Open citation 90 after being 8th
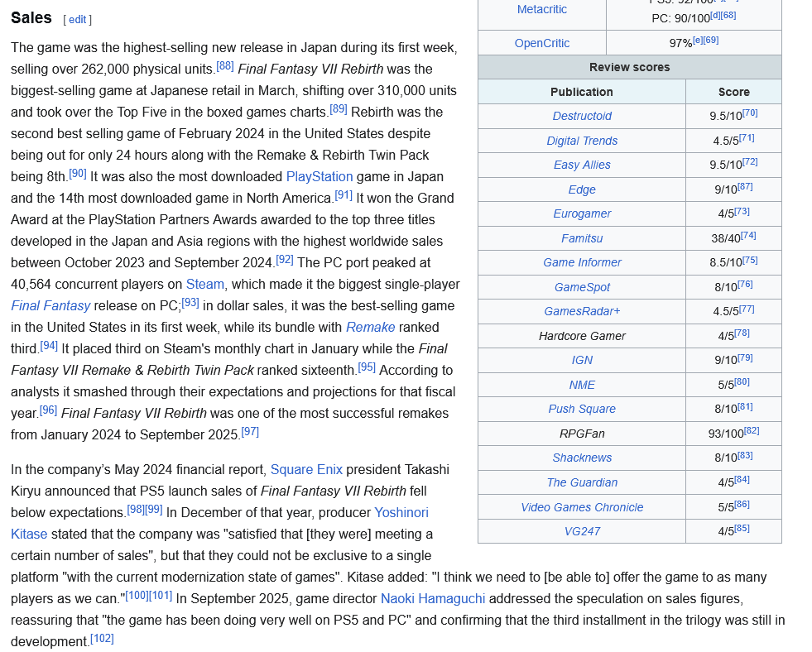The height and width of the screenshot is (652, 812). pos(78,174)
